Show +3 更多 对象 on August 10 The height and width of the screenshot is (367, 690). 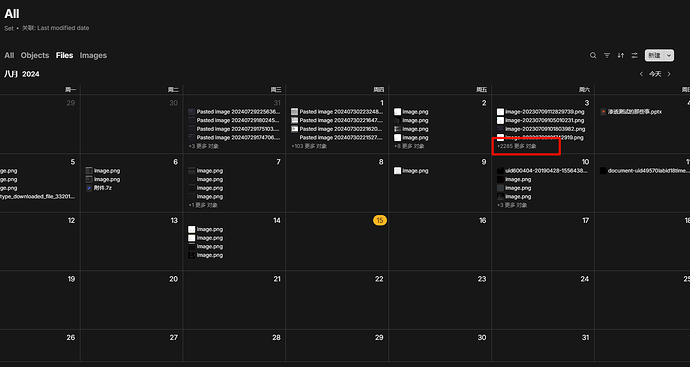[x=512, y=205]
